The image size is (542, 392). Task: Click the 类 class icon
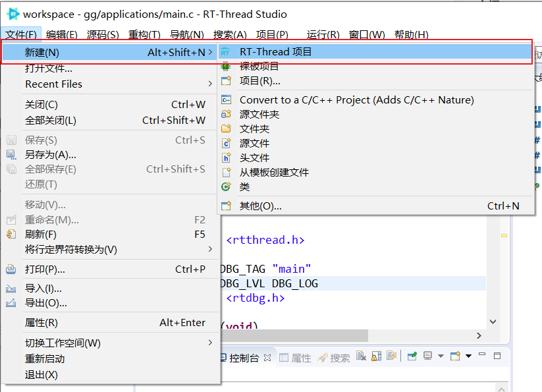[x=226, y=186]
